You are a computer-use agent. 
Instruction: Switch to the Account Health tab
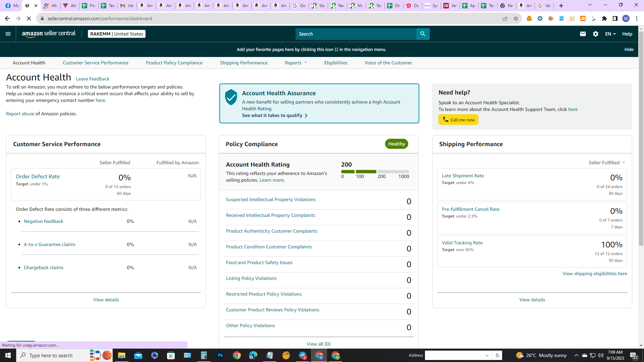pos(29,63)
